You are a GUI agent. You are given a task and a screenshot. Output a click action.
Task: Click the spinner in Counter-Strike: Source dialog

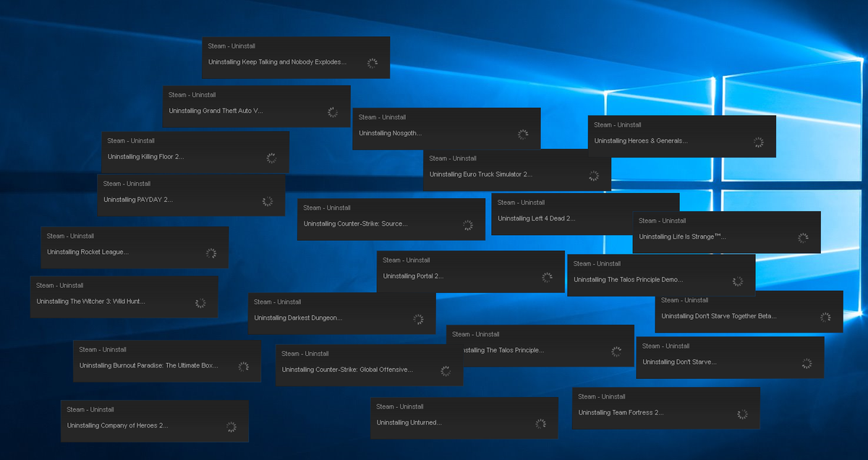[x=467, y=226]
